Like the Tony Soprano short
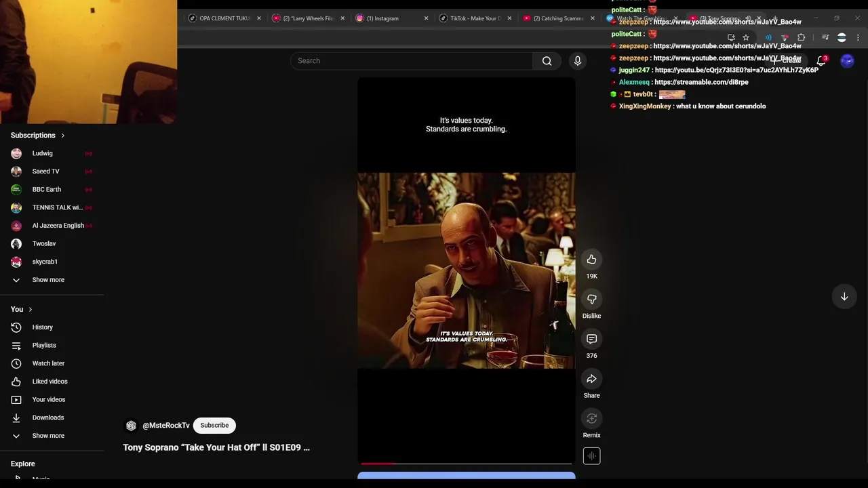The image size is (868, 488). tap(591, 260)
